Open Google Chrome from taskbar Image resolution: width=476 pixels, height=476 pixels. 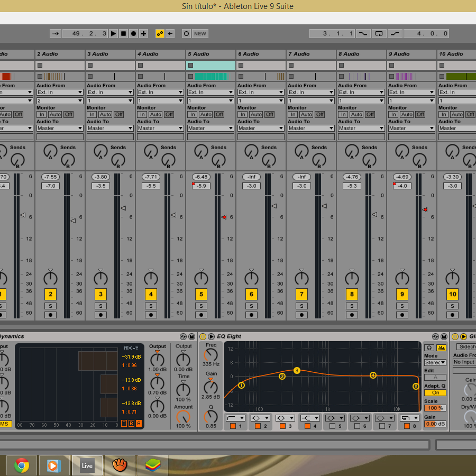22,465
